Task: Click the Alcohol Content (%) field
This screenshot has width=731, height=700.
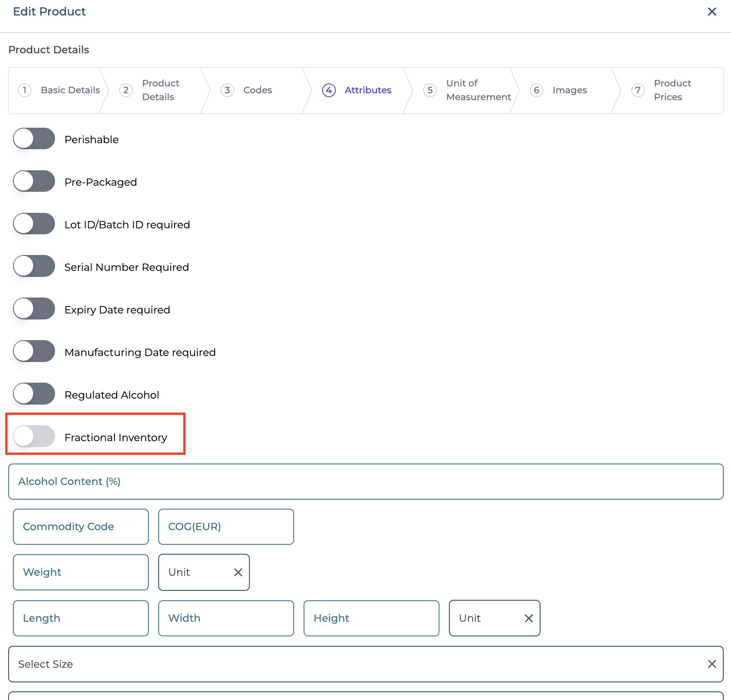Action: (x=365, y=482)
